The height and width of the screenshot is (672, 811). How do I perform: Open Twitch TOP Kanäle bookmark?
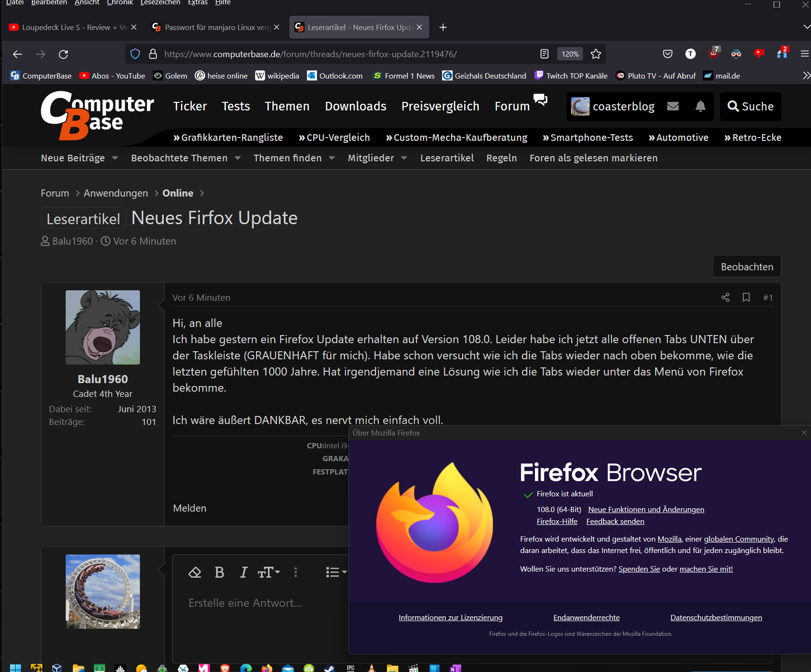(571, 76)
